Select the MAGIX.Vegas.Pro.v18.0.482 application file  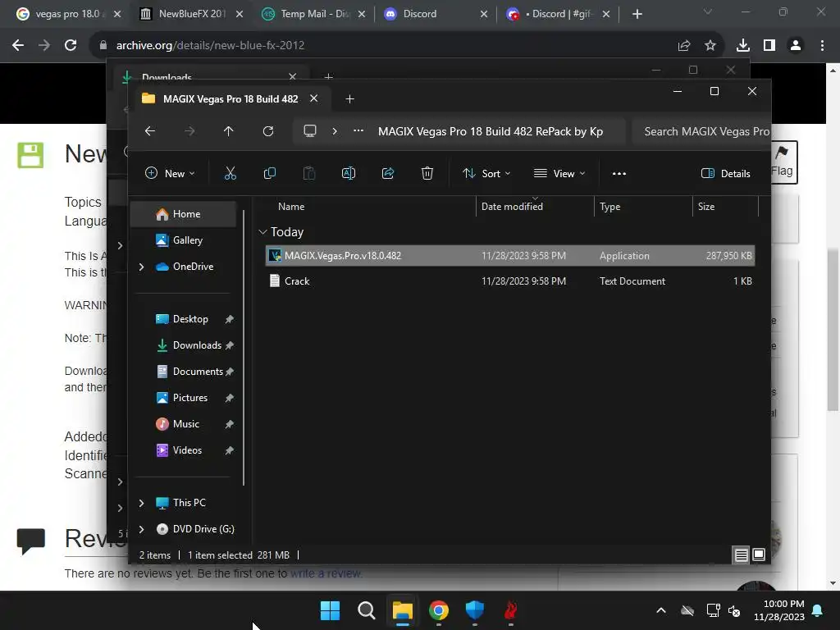click(509, 256)
